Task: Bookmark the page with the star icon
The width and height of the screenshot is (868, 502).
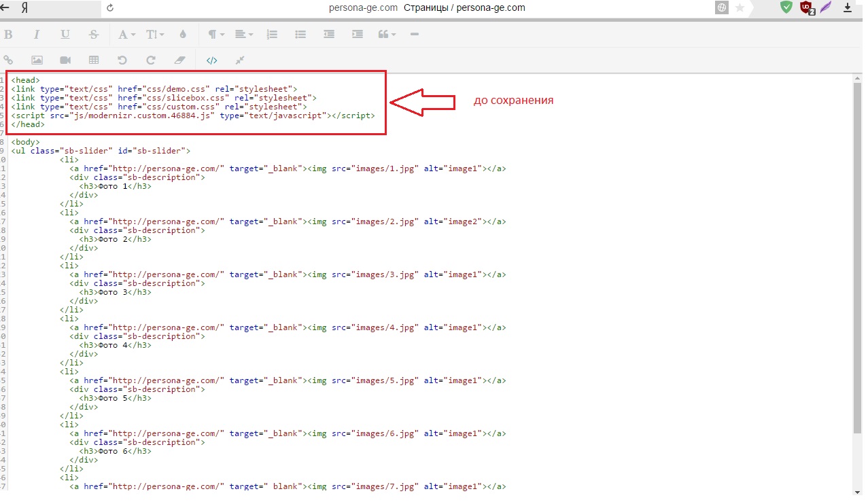Action: coord(740,8)
